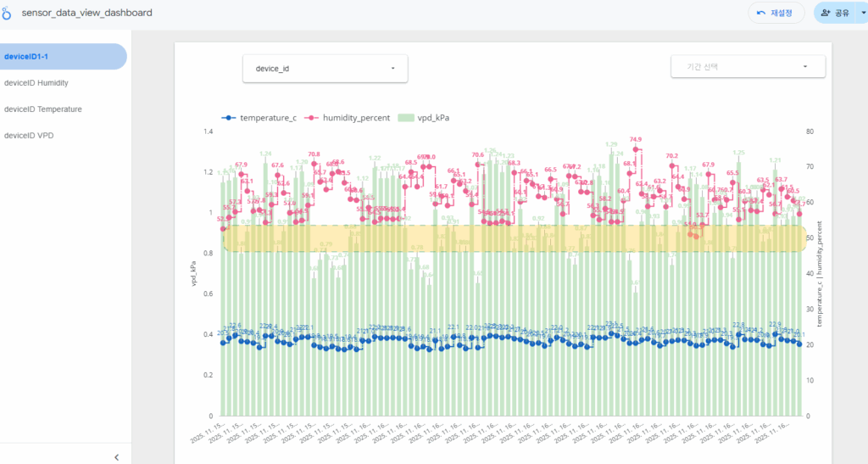Open the deviceID VPD page
The height and width of the screenshot is (464, 868).
click(x=29, y=135)
